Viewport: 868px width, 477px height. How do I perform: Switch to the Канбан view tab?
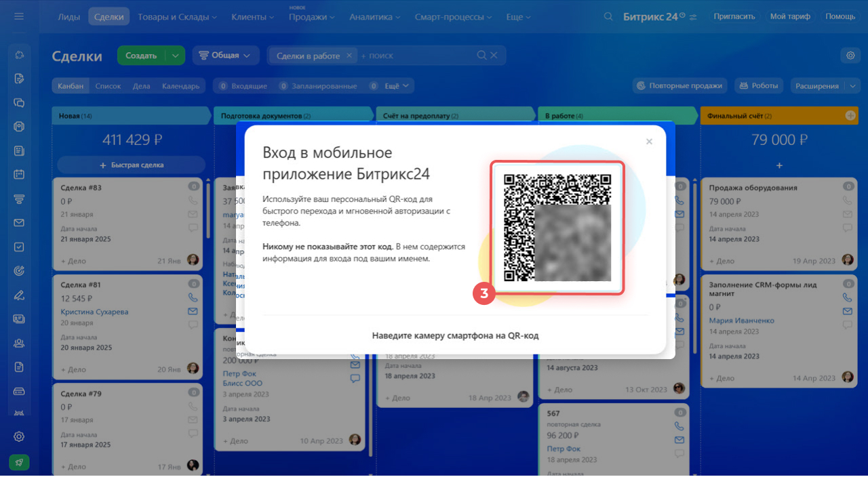tap(71, 86)
